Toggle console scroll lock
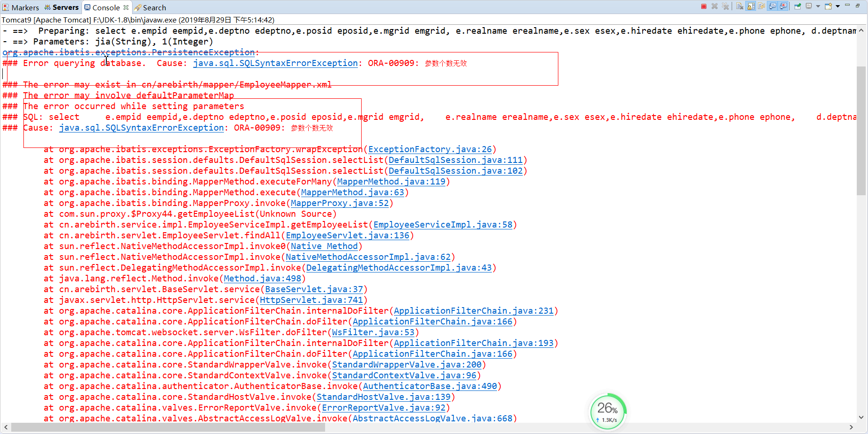This screenshot has width=868, height=434. [x=750, y=6]
